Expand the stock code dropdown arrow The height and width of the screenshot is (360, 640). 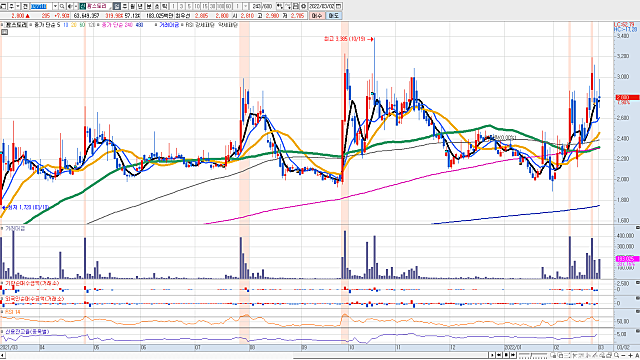(x=55, y=7)
